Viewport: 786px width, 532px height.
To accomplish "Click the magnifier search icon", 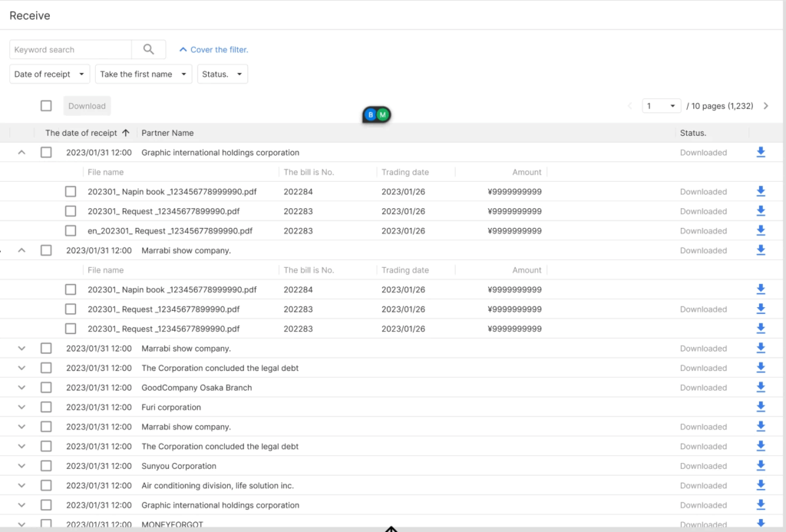I will tap(148, 49).
